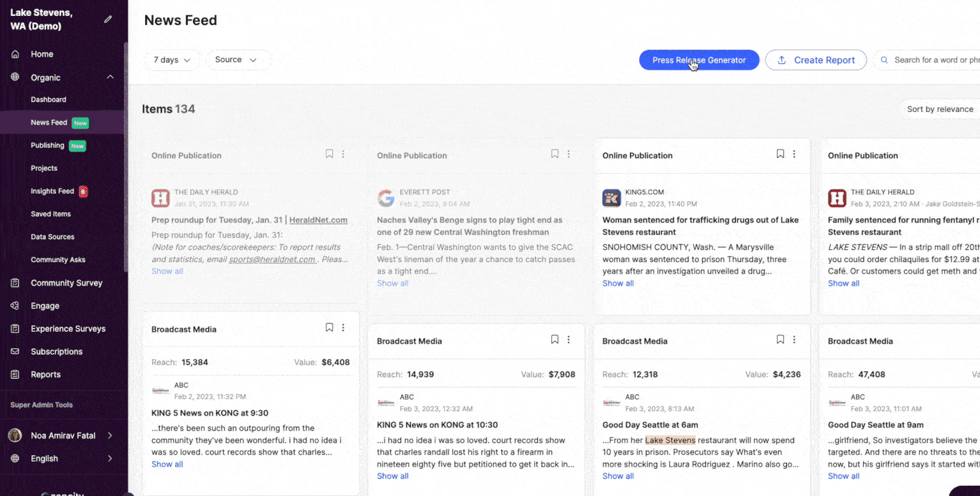The width and height of the screenshot is (980, 496).
Task: Show all text of Prep roundup article
Action: 167,271
